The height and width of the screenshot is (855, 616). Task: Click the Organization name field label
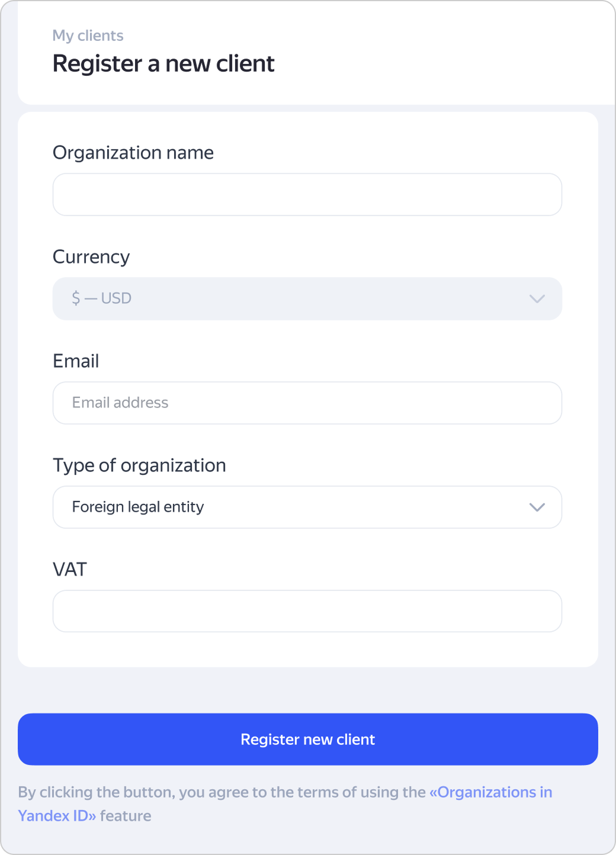click(133, 153)
